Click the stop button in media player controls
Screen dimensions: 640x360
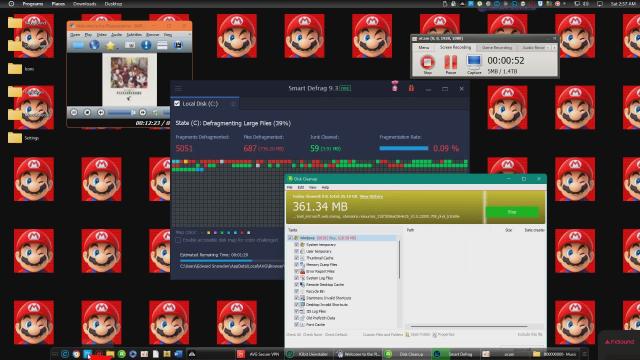click(87, 112)
